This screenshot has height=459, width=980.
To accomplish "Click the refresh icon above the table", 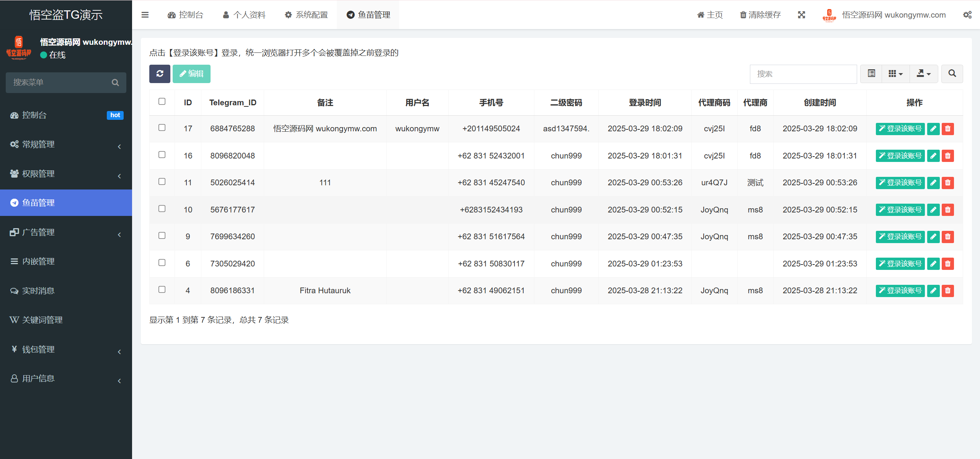I will coord(160,74).
